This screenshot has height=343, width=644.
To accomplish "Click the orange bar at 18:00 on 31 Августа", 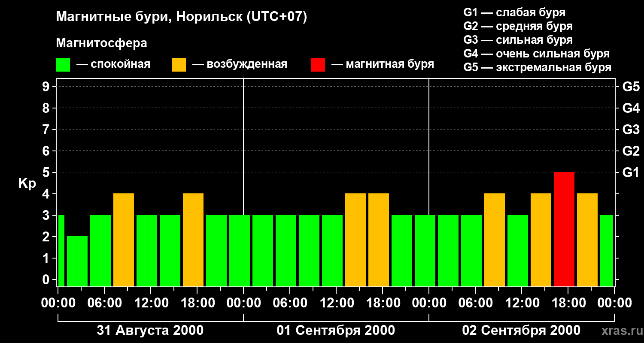I will (x=193, y=240).
